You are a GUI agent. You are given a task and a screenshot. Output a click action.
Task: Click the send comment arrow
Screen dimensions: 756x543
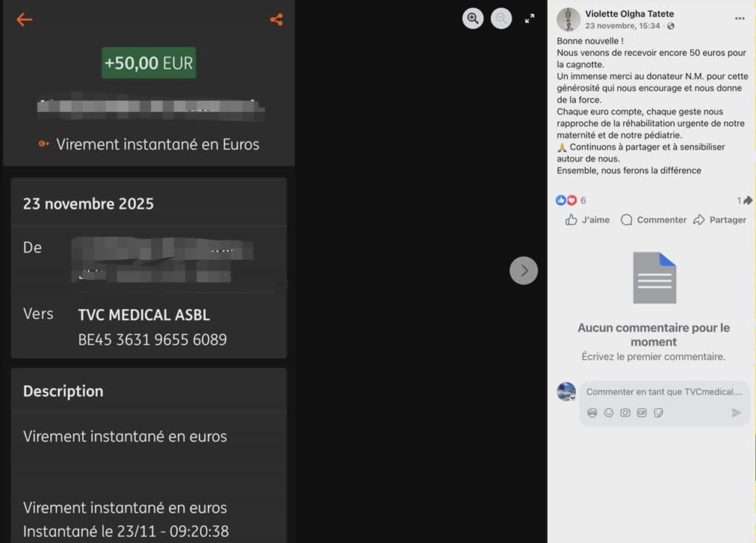point(736,413)
